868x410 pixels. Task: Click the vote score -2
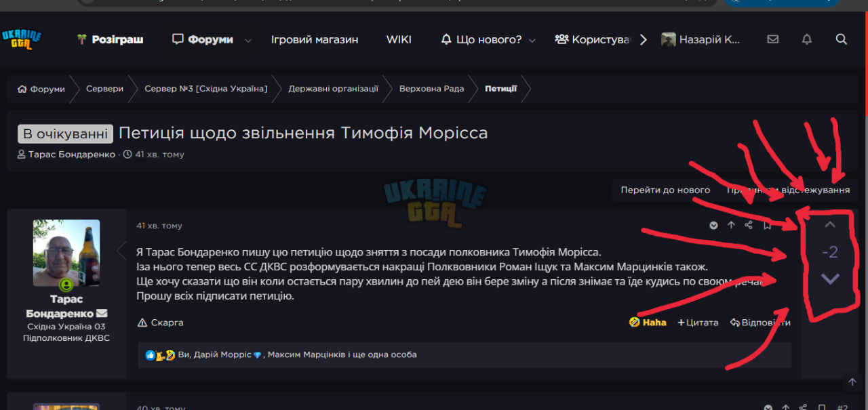830,252
